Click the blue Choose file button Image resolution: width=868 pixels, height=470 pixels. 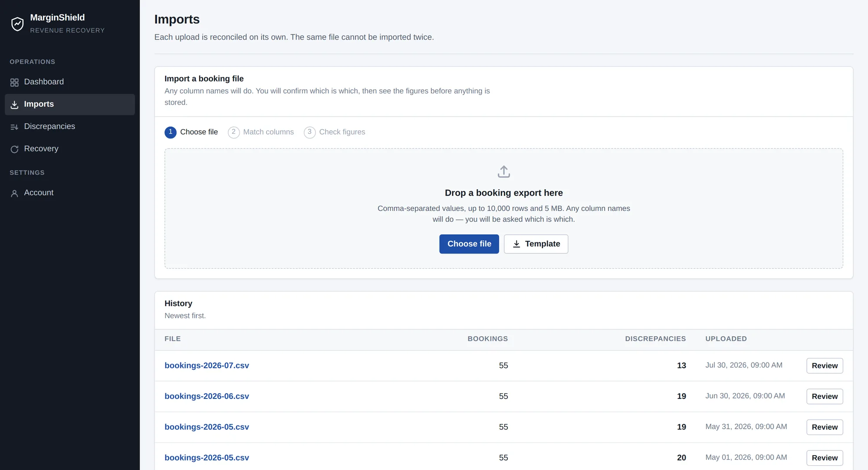point(469,244)
